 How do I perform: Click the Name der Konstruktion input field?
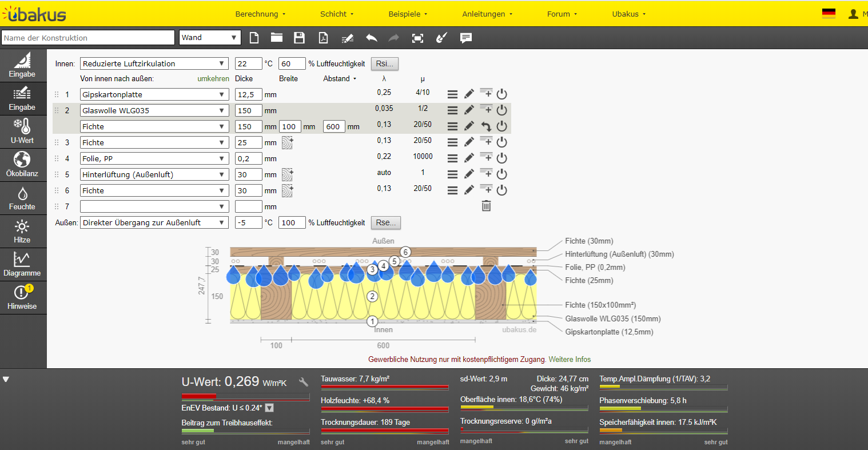click(88, 38)
